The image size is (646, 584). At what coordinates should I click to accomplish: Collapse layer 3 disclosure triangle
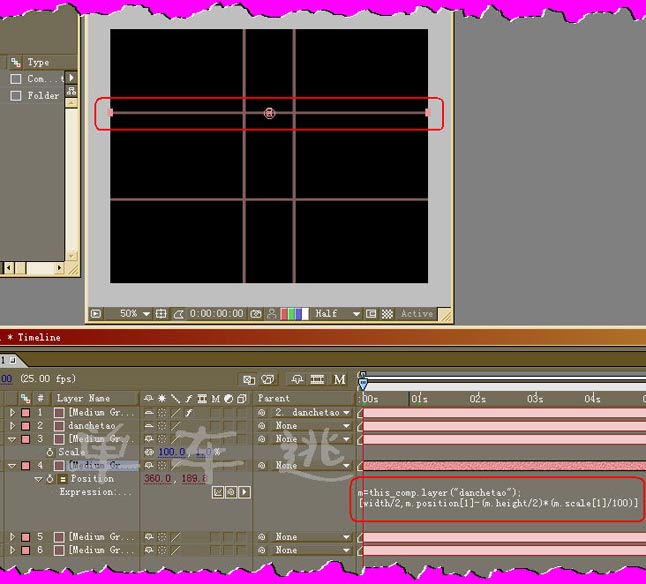[12, 439]
